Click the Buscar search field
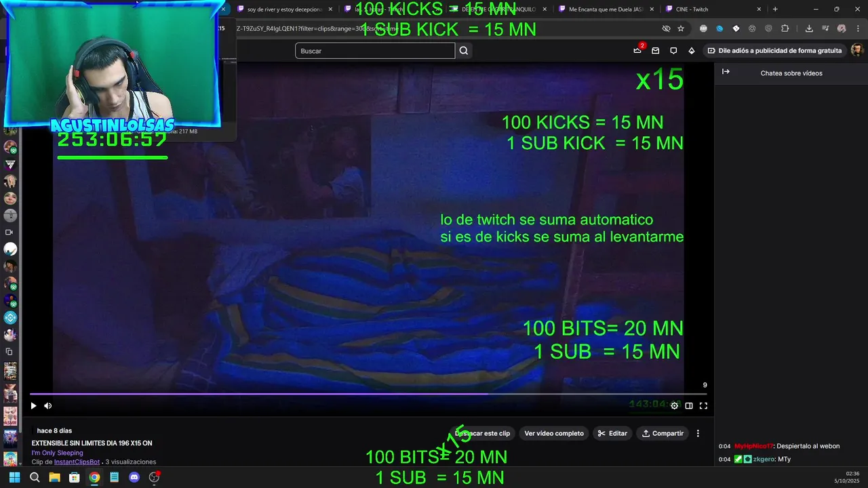Image resolution: width=868 pixels, height=488 pixels. tap(375, 51)
